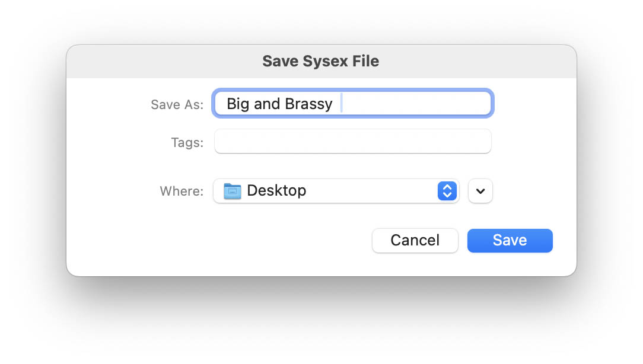Click inside the Save As filename field
This screenshot has width=643, height=364.
click(352, 104)
